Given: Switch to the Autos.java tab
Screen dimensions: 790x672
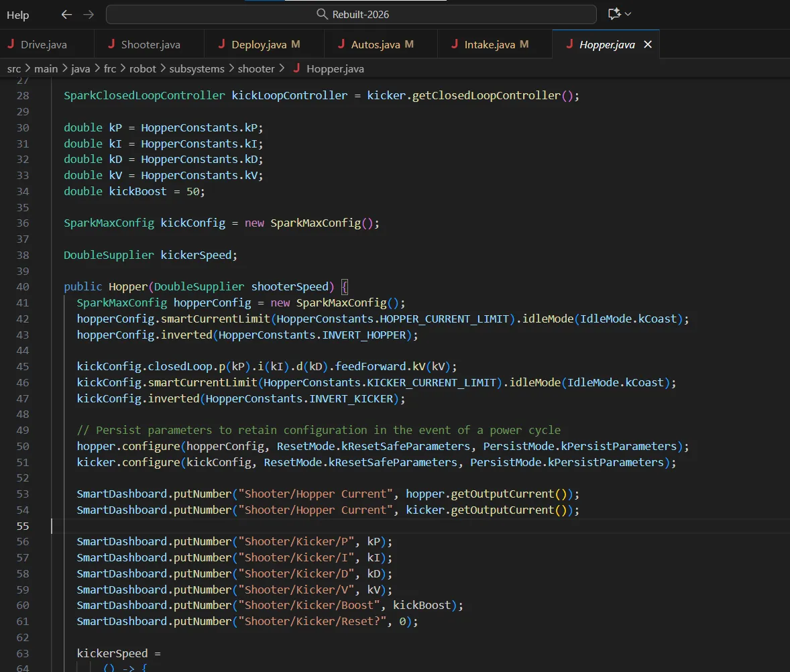Looking at the screenshot, I should coord(376,45).
